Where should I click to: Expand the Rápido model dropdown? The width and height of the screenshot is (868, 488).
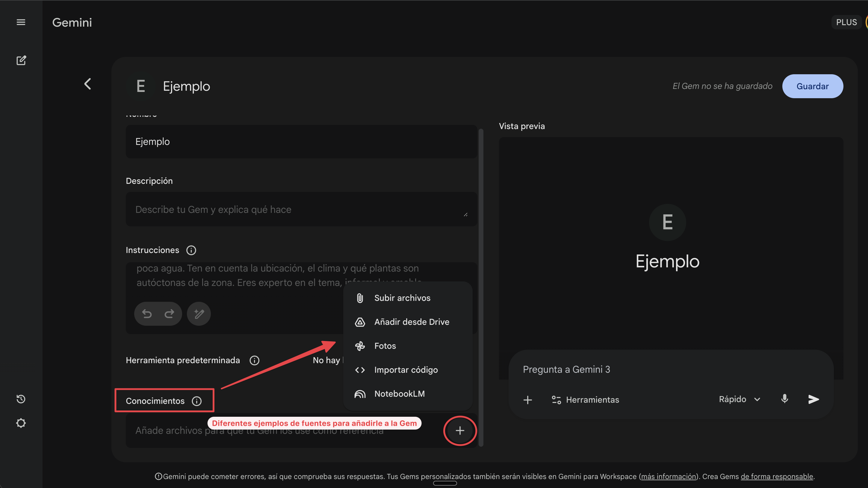pyautogui.click(x=740, y=399)
